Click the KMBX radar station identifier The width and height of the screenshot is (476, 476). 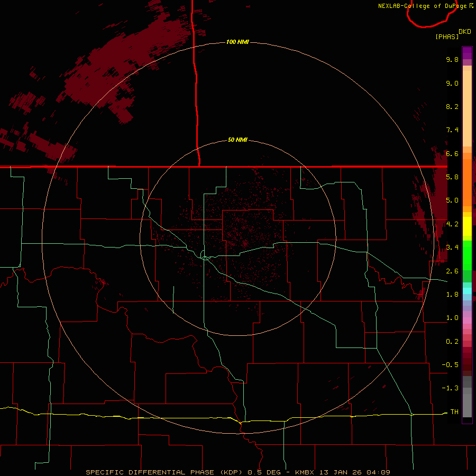[x=305, y=472]
